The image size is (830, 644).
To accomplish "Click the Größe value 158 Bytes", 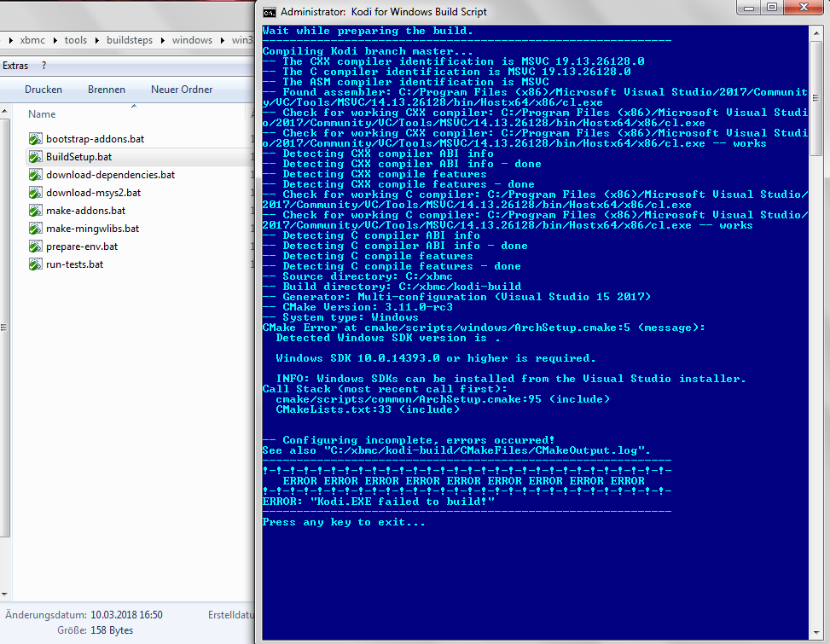I will 112,630.
